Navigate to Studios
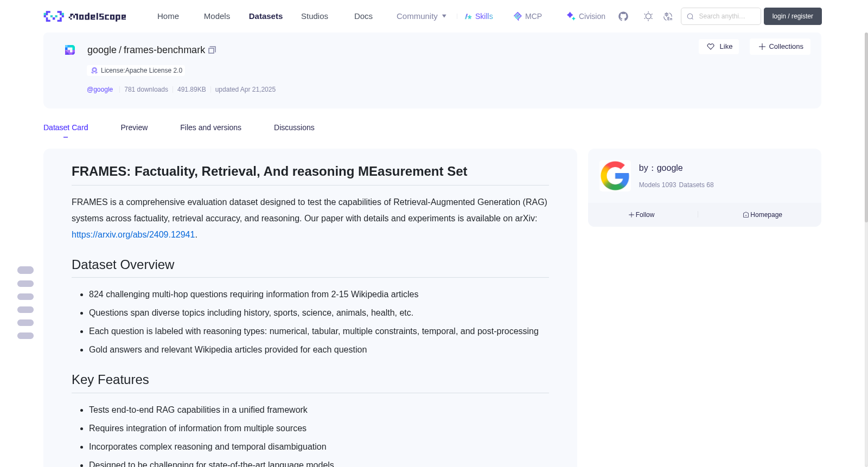 (x=315, y=16)
